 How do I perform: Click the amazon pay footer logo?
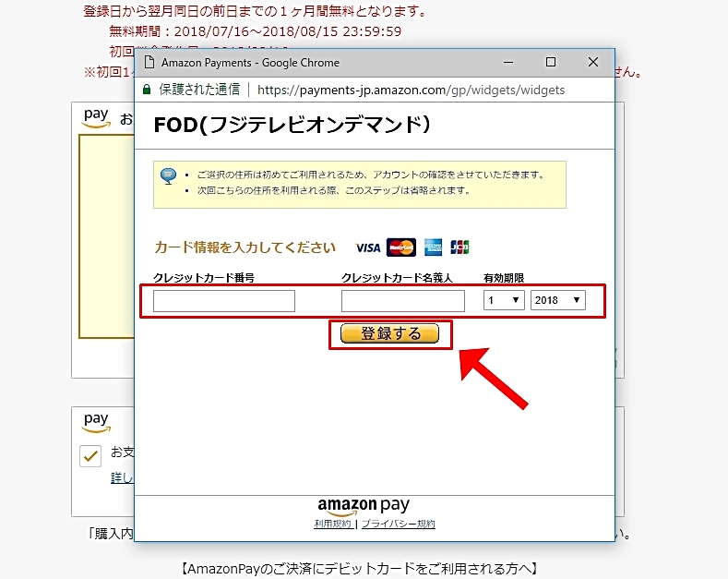coord(364,506)
